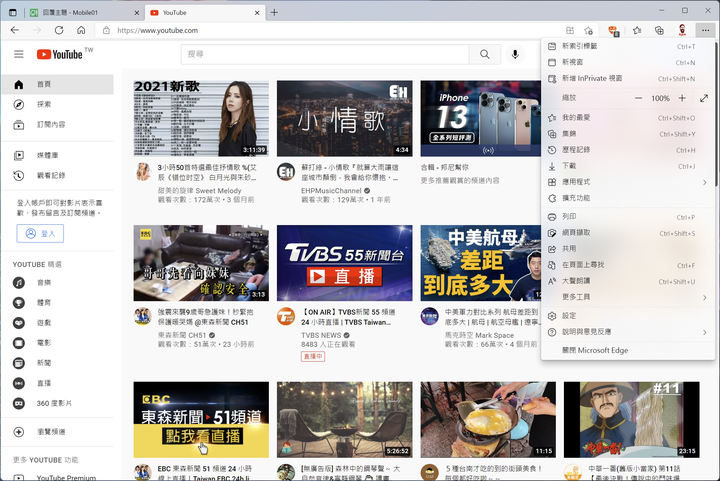This screenshot has width=720, height=481.
Task: Add this page to favorites star
Action: (x=588, y=30)
